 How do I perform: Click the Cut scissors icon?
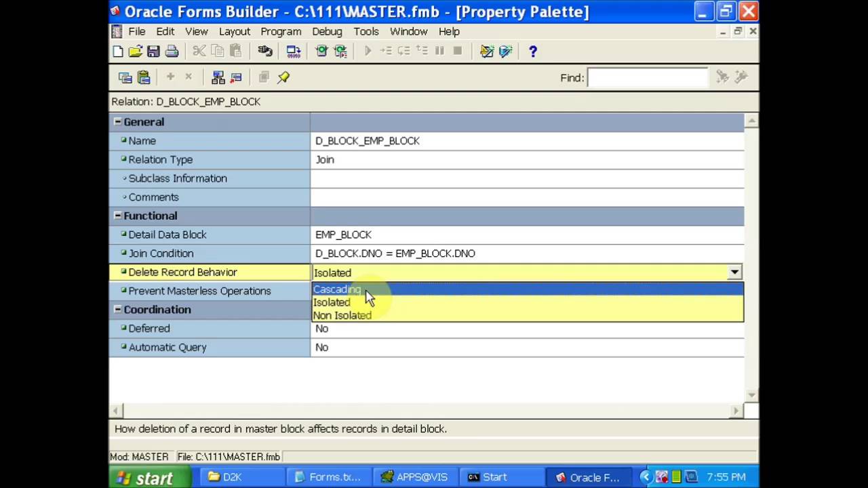(199, 52)
